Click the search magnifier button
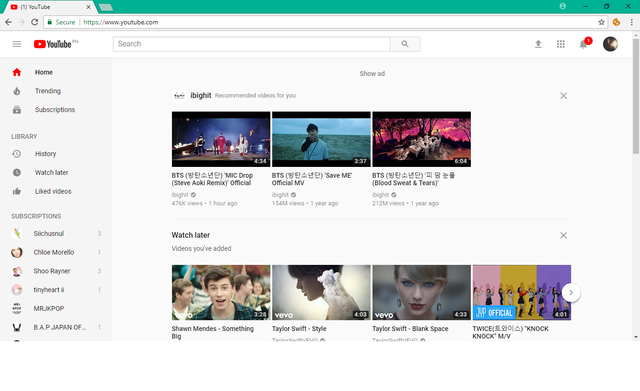Screen dimensions: 640x391 coord(405,44)
